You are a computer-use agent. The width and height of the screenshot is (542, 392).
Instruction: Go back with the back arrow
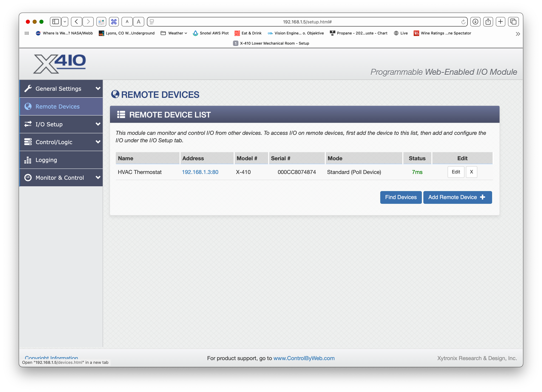(76, 22)
